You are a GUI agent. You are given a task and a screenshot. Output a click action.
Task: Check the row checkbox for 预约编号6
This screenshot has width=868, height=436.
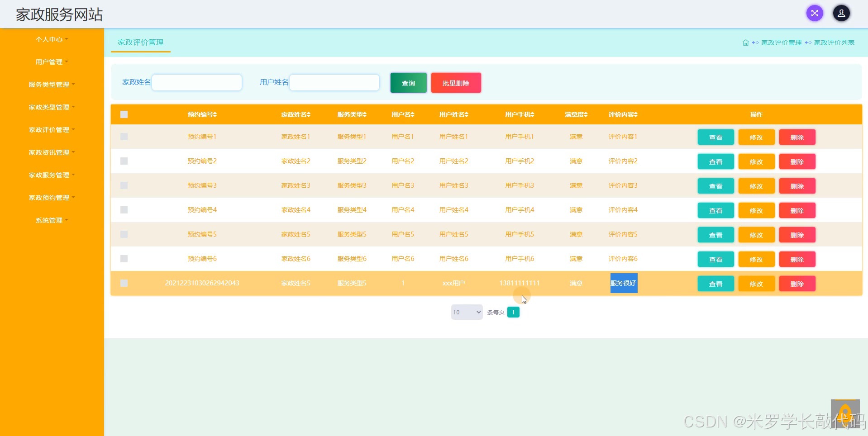pos(124,259)
